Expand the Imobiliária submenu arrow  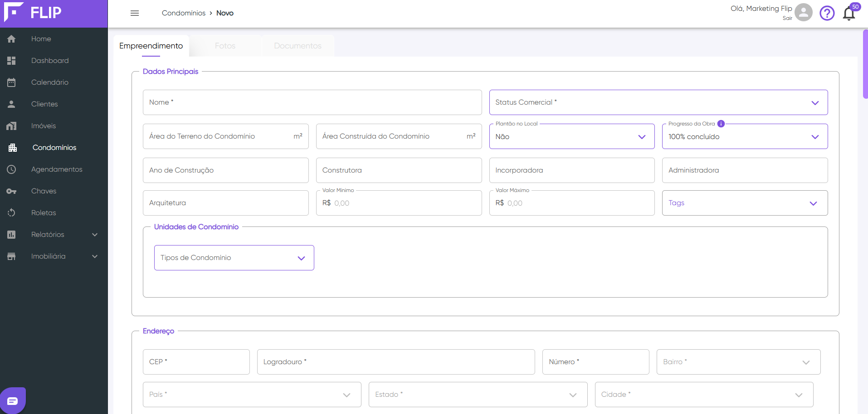pyautogui.click(x=95, y=256)
